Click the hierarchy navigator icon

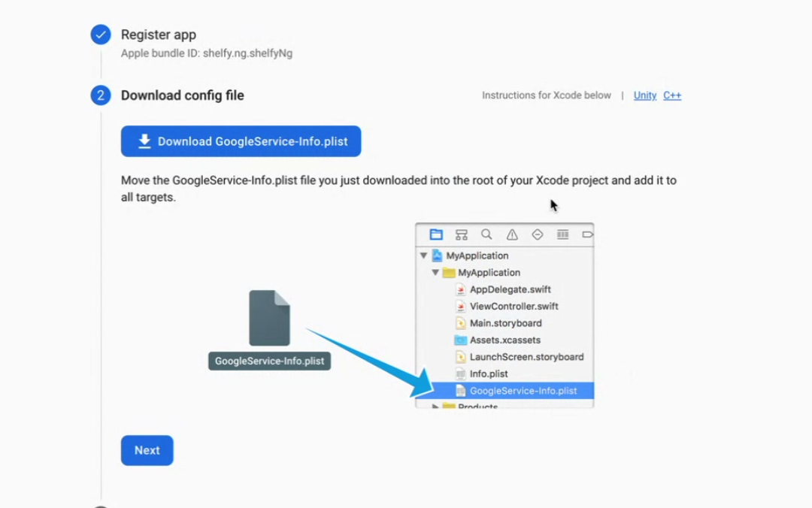tap(462, 234)
